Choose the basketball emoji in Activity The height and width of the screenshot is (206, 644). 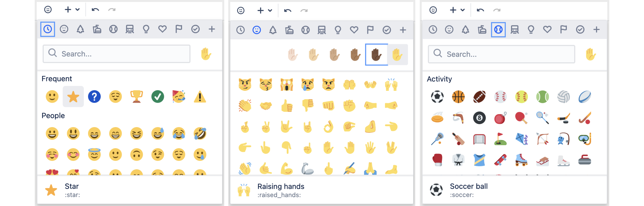coord(458,97)
